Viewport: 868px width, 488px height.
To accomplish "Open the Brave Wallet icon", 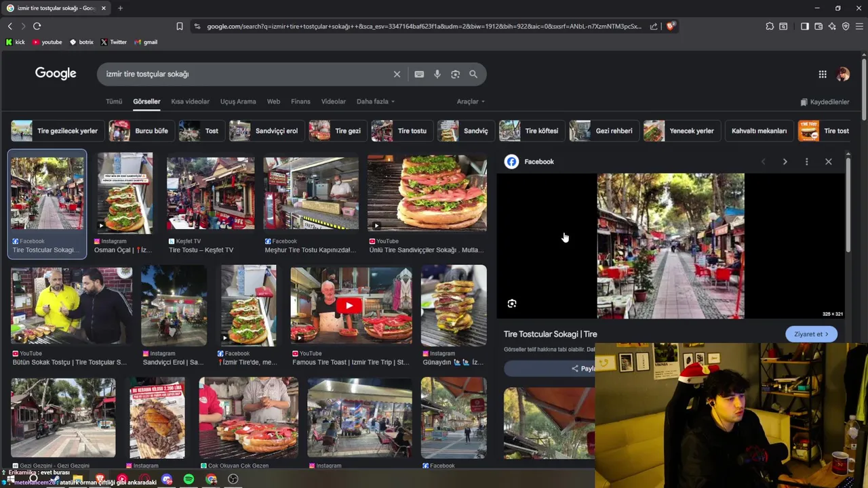I will coord(818,26).
